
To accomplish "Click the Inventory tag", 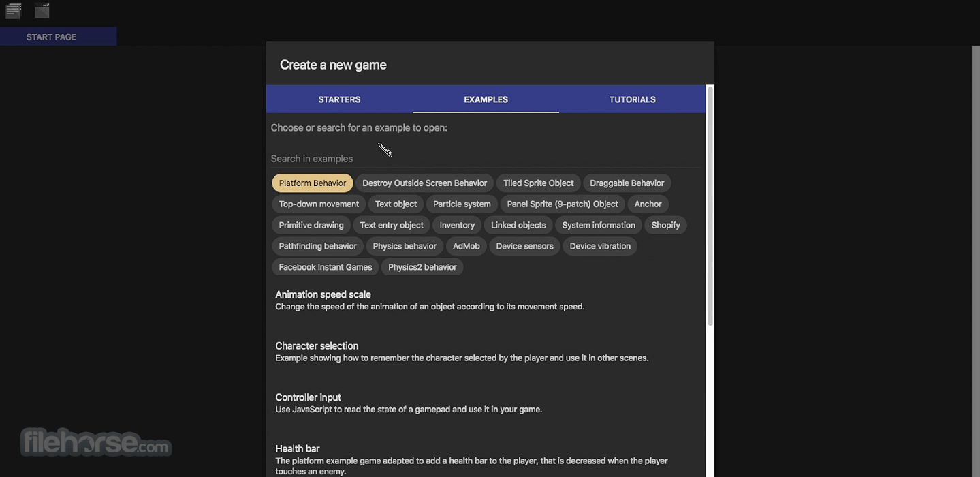I will point(457,225).
